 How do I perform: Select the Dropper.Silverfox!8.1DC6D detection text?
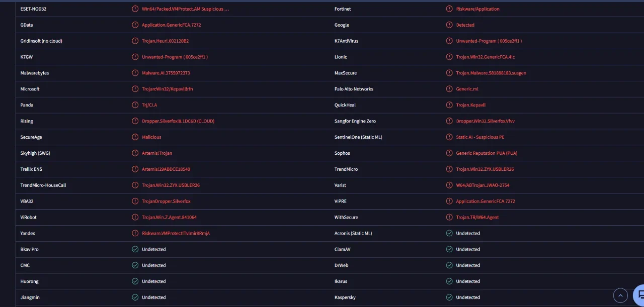[178, 121]
